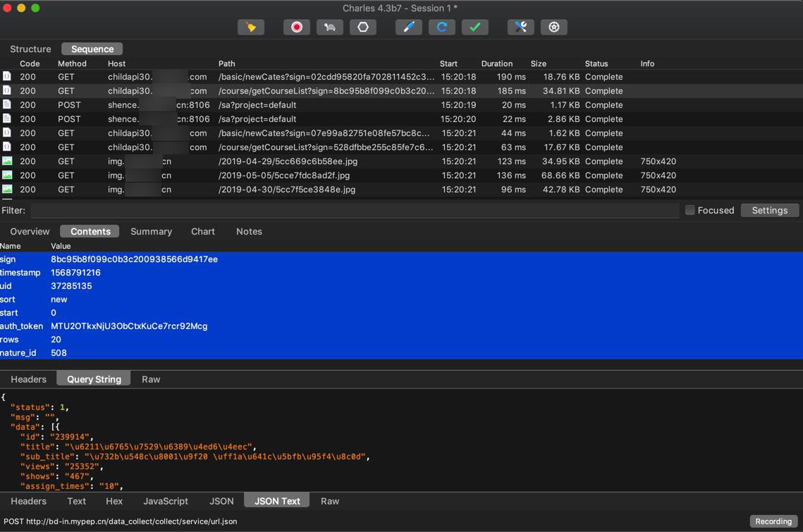This screenshot has height=532, width=803.
Task: Open the request Headers tab beside Query String
Action: point(29,379)
